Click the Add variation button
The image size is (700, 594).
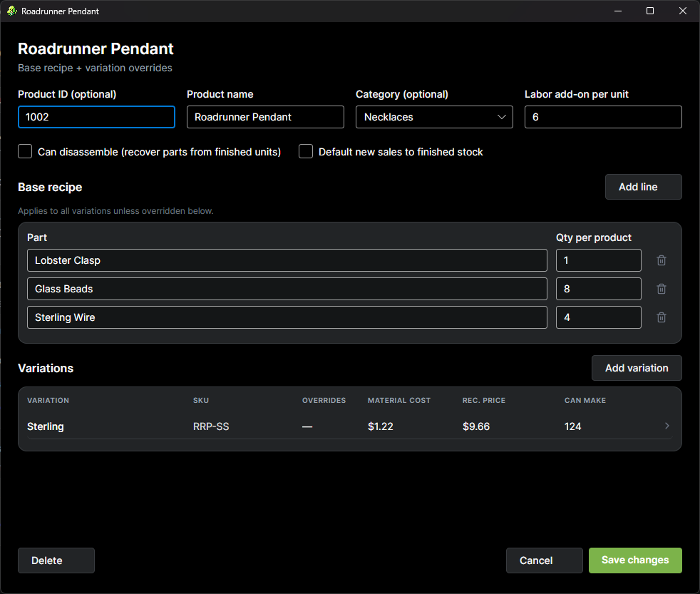click(x=637, y=368)
